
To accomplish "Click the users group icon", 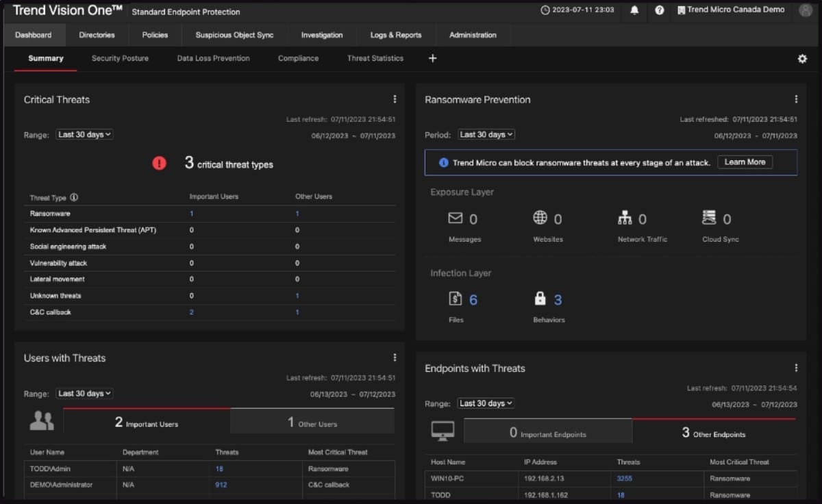I will (42, 421).
